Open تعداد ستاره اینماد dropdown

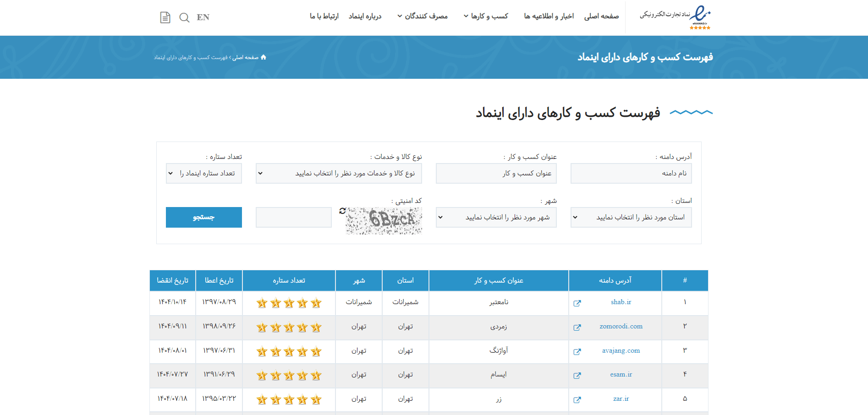[x=204, y=173]
